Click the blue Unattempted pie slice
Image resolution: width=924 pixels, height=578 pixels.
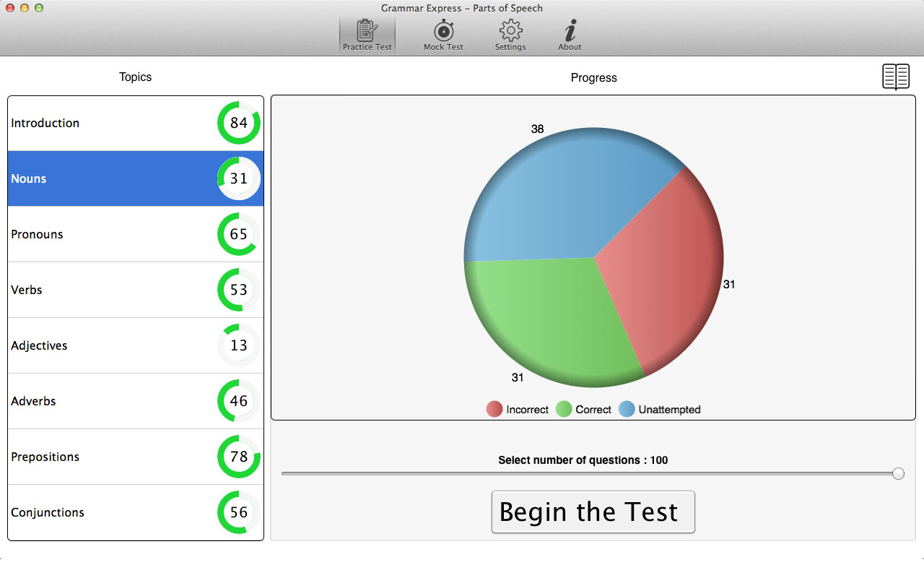pyautogui.click(x=563, y=195)
